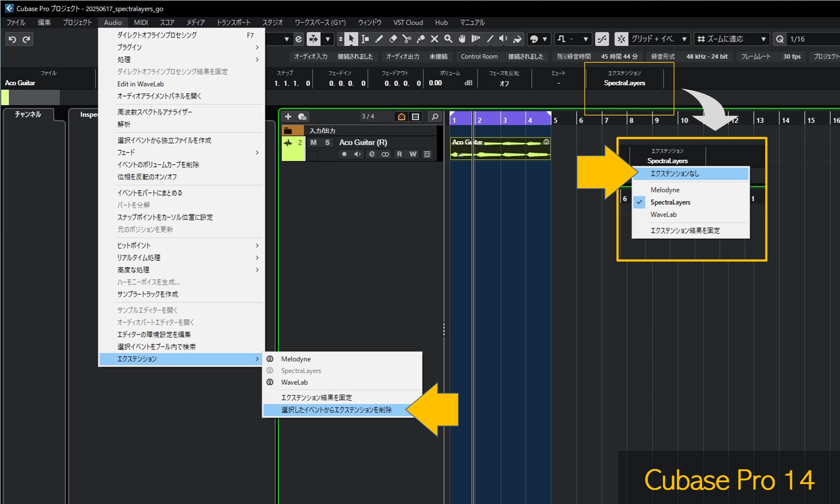Viewport: 840px width, 504px height.
Task: Open the File (ファイル) menu
Action: 16,23
